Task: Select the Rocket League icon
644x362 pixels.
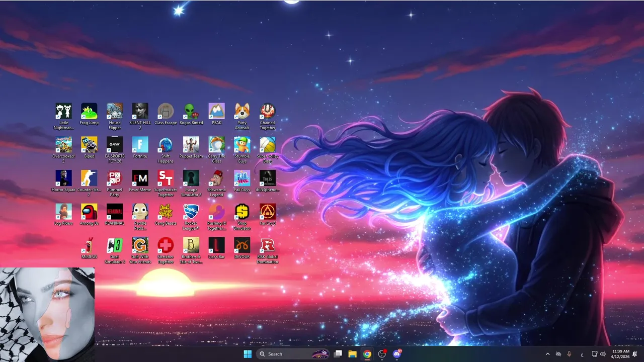Action: coord(191,217)
